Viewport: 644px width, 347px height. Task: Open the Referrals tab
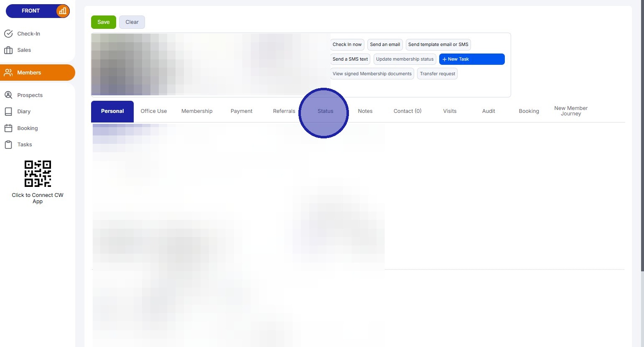point(284,111)
